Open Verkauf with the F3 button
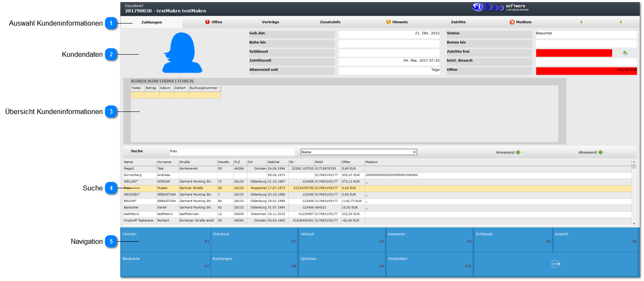The image size is (644, 281). (x=342, y=240)
